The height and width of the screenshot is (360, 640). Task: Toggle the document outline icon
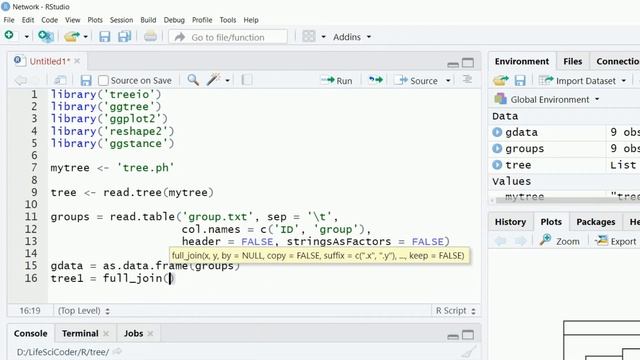pyautogui.click(x=467, y=80)
